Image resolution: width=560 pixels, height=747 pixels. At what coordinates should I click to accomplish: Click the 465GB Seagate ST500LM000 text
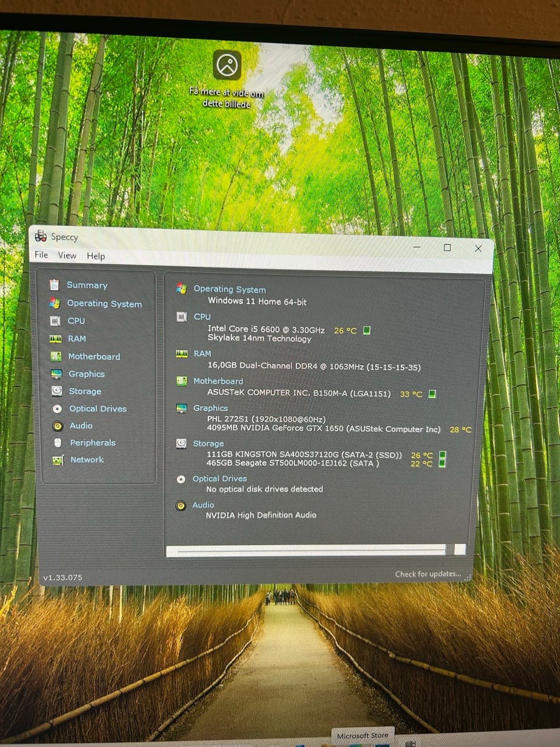(292, 463)
